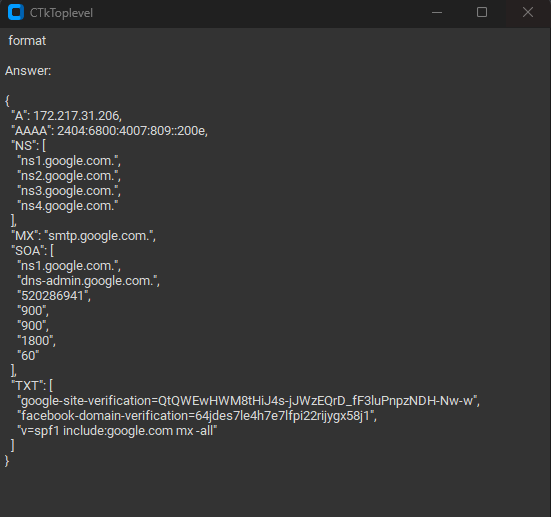Click the CTkToplevel window title text
The height and width of the screenshot is (517, 551).
(x=61, y=13)
